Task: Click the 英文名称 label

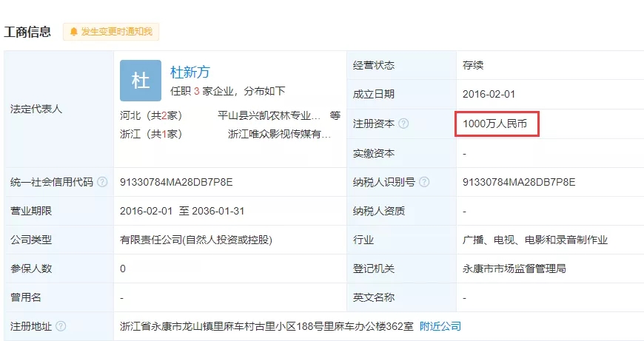Action: (x=374, y=297)
